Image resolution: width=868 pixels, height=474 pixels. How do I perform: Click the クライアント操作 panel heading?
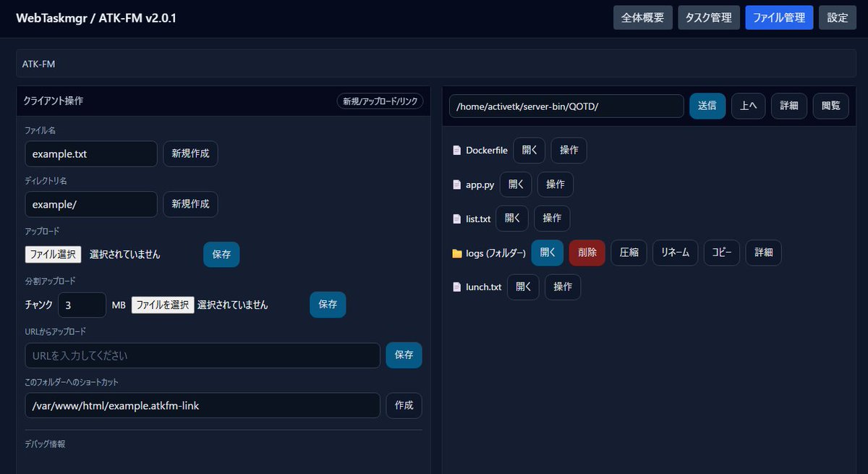click(x=54, y=101)
